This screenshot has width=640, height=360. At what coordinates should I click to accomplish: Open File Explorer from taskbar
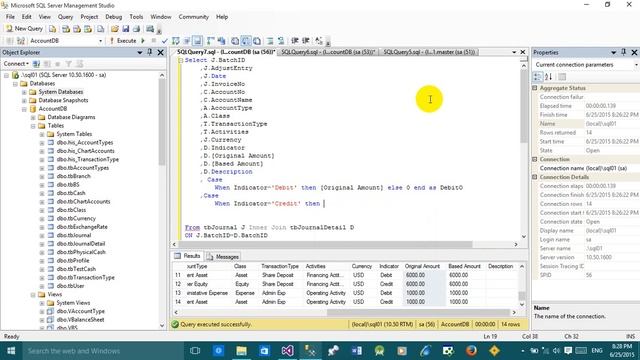241,351
